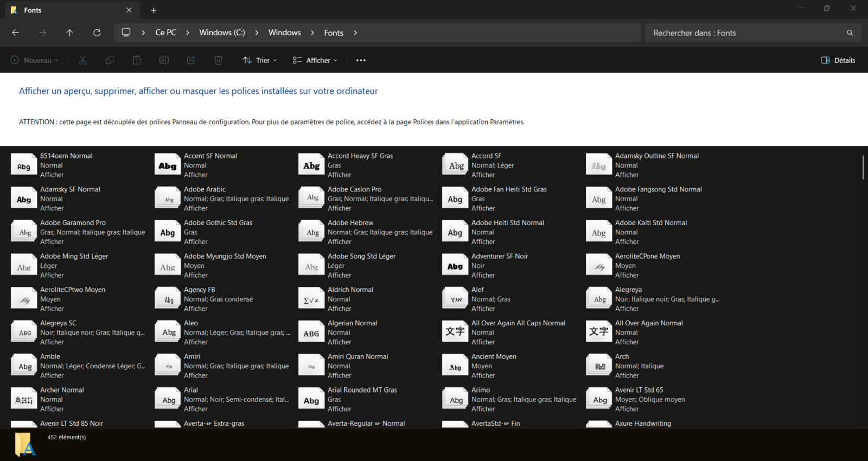
Task: Click the Fonts breadcrumb segment
Action: coord(334,33)
